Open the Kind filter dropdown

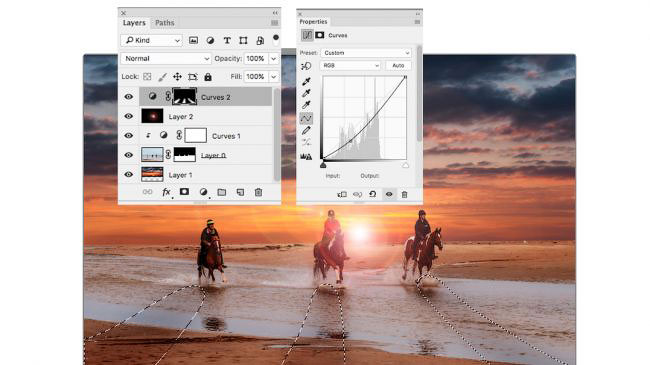point(152,40)
